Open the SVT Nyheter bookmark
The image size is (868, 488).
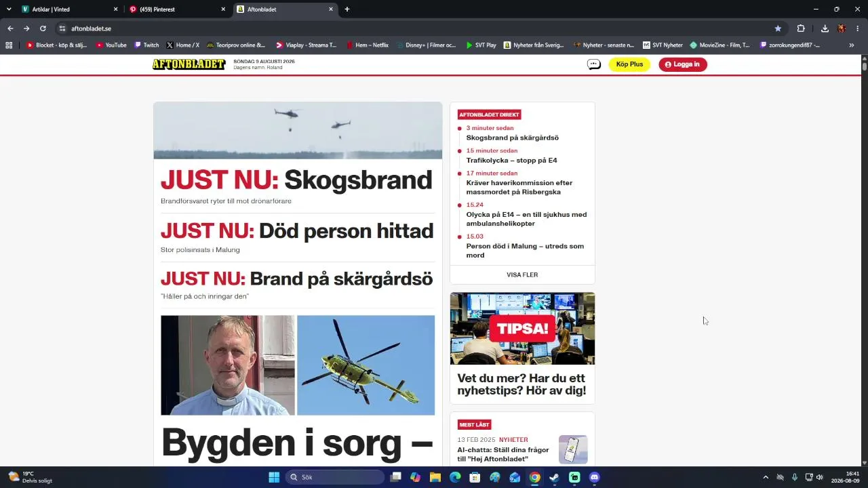(663, 45)
